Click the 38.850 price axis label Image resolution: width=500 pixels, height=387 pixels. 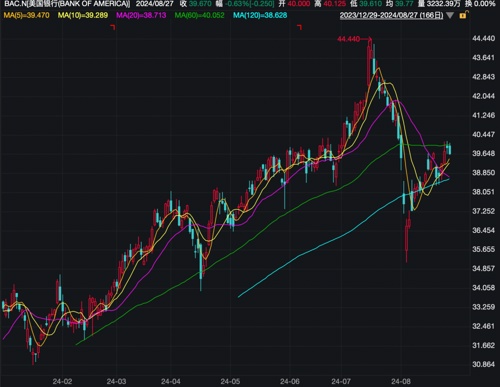(483, 173)
